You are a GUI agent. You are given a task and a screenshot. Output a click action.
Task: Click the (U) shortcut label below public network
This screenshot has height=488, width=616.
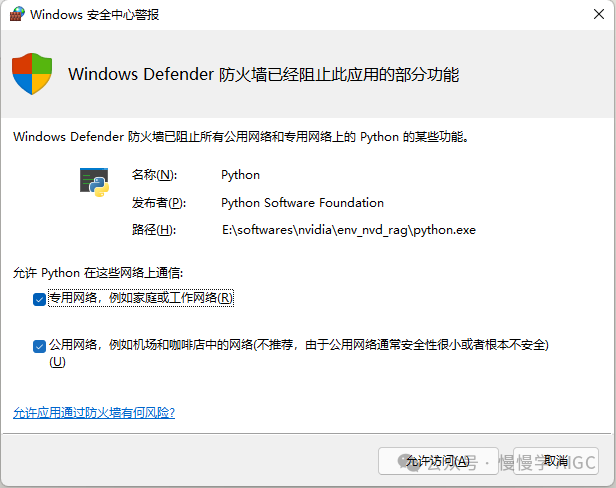(x=57, y=362)
